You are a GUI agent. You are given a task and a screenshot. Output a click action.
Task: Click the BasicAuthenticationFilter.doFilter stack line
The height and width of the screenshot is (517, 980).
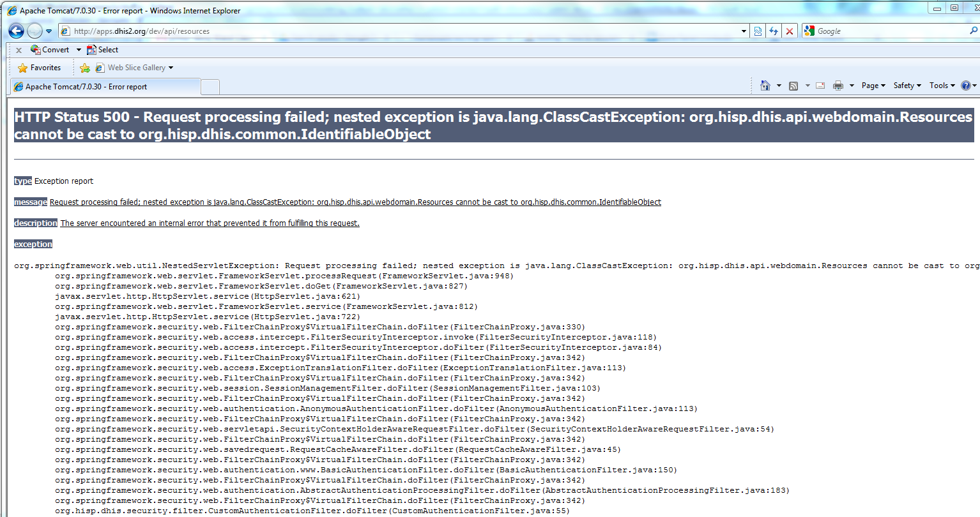click(366, 470)
